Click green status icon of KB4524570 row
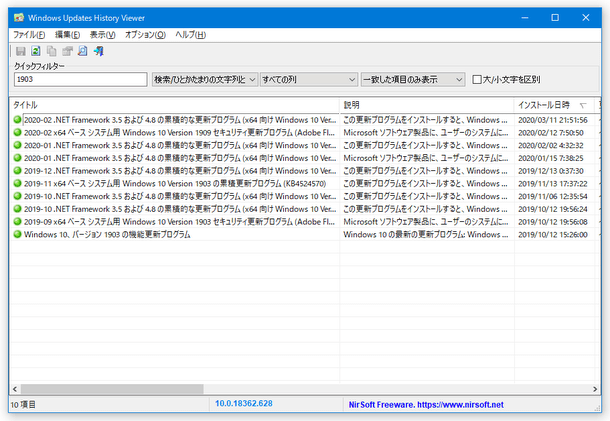Viewport: 610px width, 421px height. [x=17, y=183]
